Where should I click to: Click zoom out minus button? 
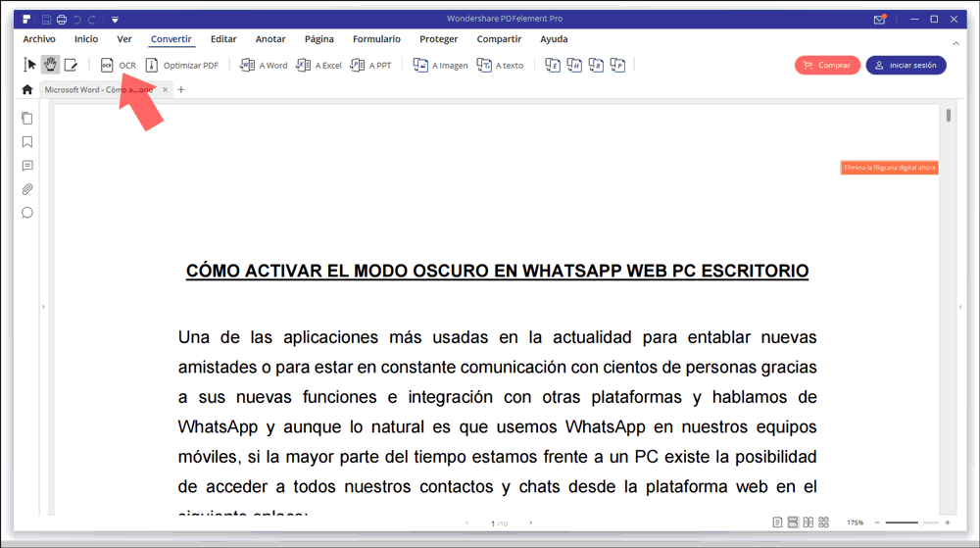[x=877, y=523]
